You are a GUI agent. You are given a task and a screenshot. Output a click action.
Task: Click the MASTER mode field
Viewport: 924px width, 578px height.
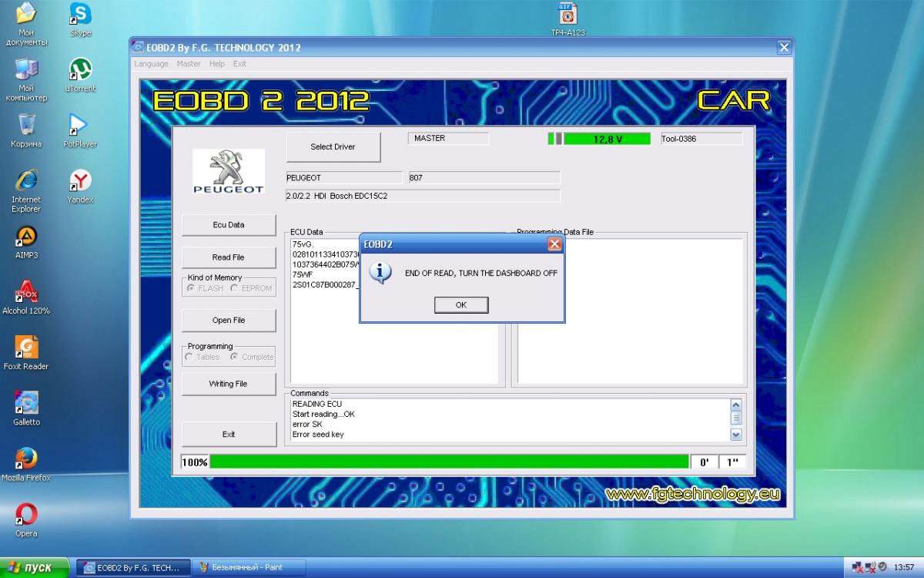point(448,139)
